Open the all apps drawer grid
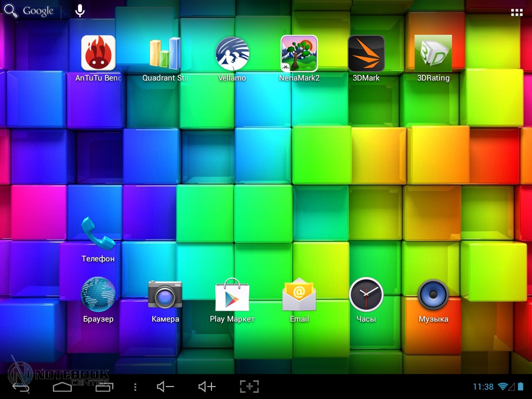 [x=516, y=12]
